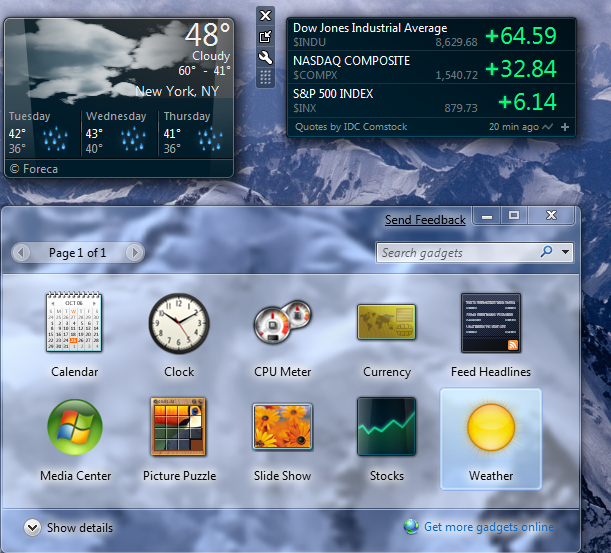Click New York, NY location text
The image size is (611, 553).
(x=177, y=91)
